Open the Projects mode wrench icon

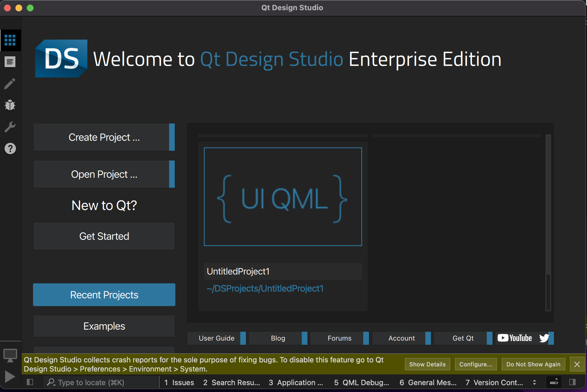[10, 127]
